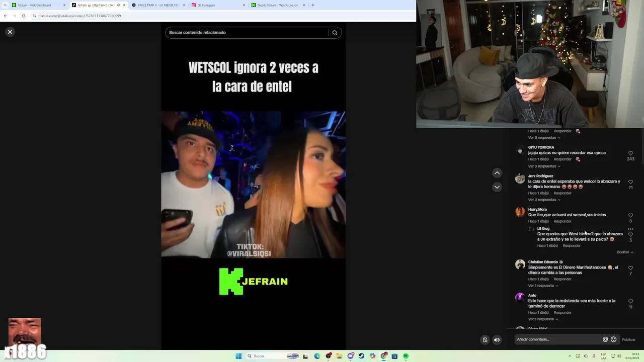Open Steam from the taskbar
Screen dimensions: 644x362
pyautogui.click(x=361, y=356)
